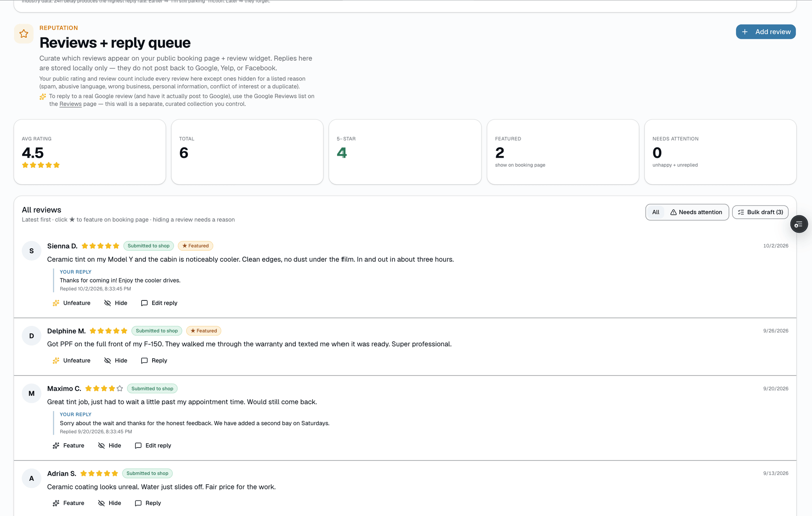Click the All reviews heading
812x516 pixels.
click(x=41, y=210)
